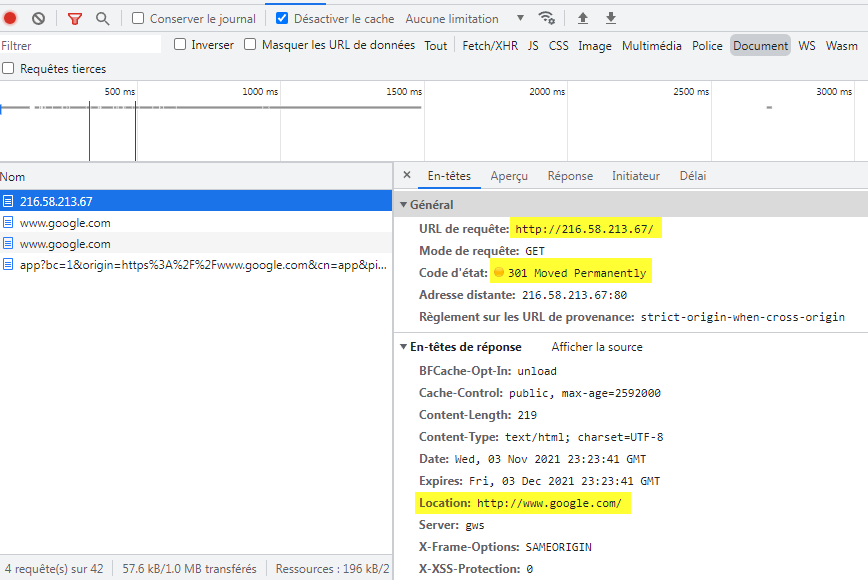Click the blue DOMContentLoaded line in timeline

click(89, 131)
